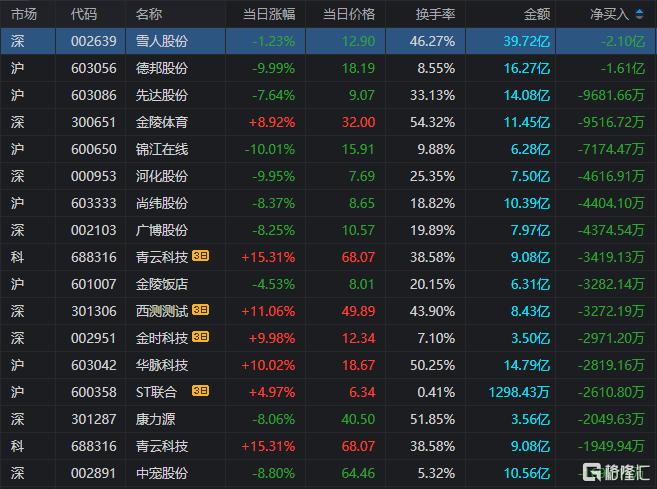Image resolution: width=657 pixels, height=489 pixels.
Task: Click the -1.23% change in 雪人股份 row
Action: click(x=274, y=41)
